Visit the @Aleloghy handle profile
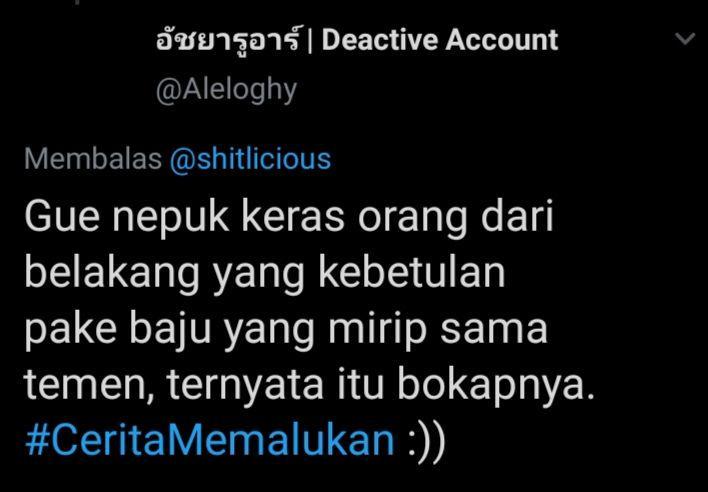 pyautogui.click(x=226, y=90)
